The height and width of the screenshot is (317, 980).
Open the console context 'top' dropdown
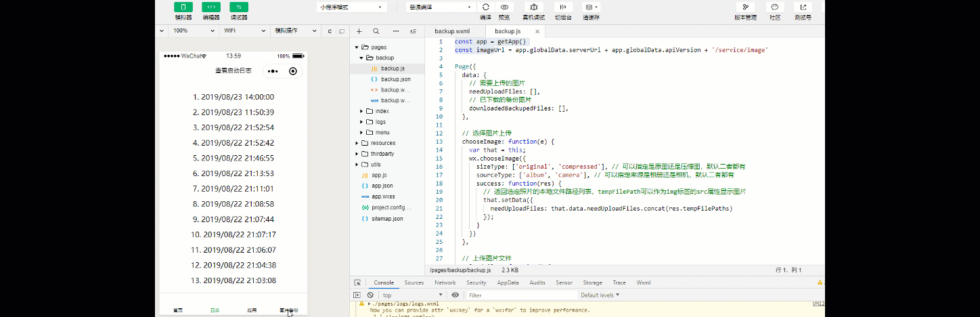click(412, 295)
